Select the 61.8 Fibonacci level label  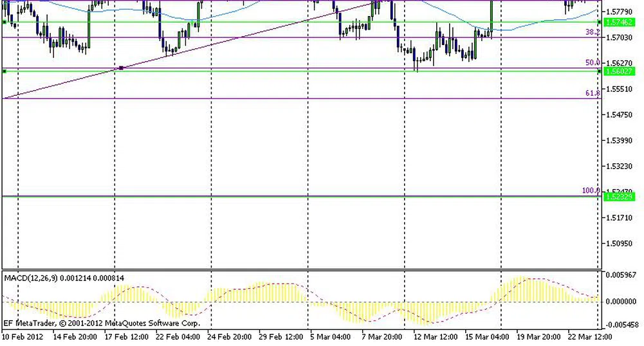(592, 93)
